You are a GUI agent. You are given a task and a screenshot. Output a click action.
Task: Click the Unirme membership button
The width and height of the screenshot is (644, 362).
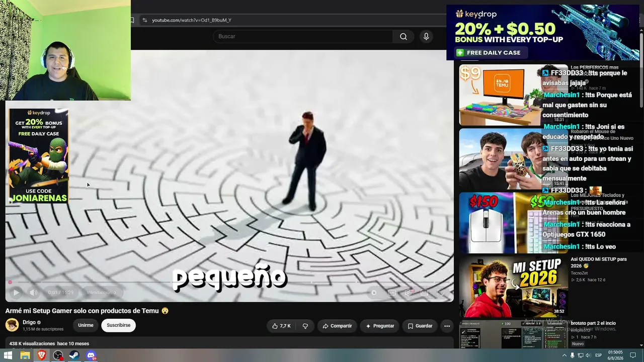pyautogui.click(x=86, y=325)
